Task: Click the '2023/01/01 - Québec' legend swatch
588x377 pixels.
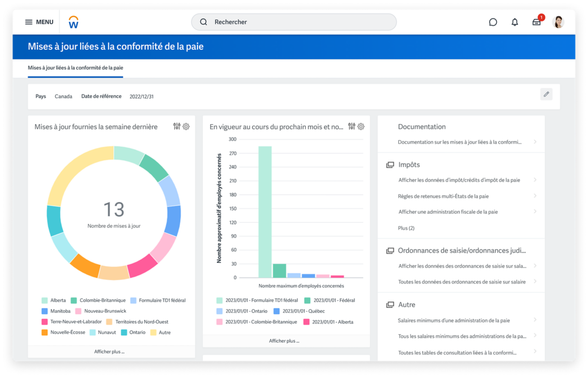Action: click(277, 311)
